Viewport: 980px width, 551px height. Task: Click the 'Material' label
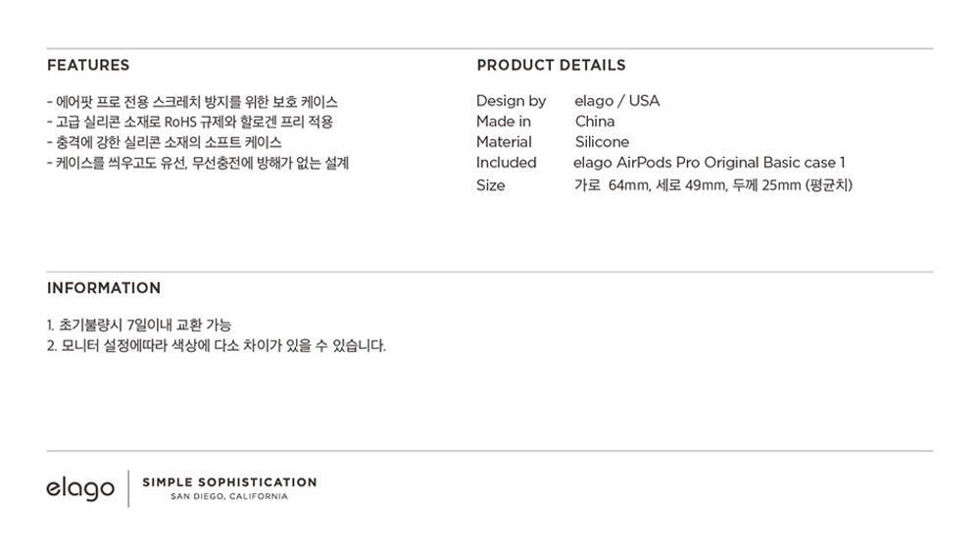(505, 142)
